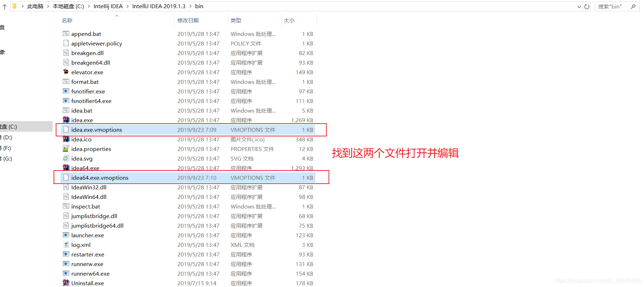Select file name jumplistbridge64.dll

[x=97, y=226]
